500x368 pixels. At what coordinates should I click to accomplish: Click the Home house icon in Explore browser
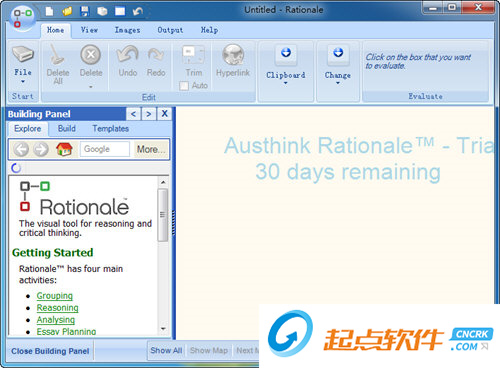pos(64,149)
